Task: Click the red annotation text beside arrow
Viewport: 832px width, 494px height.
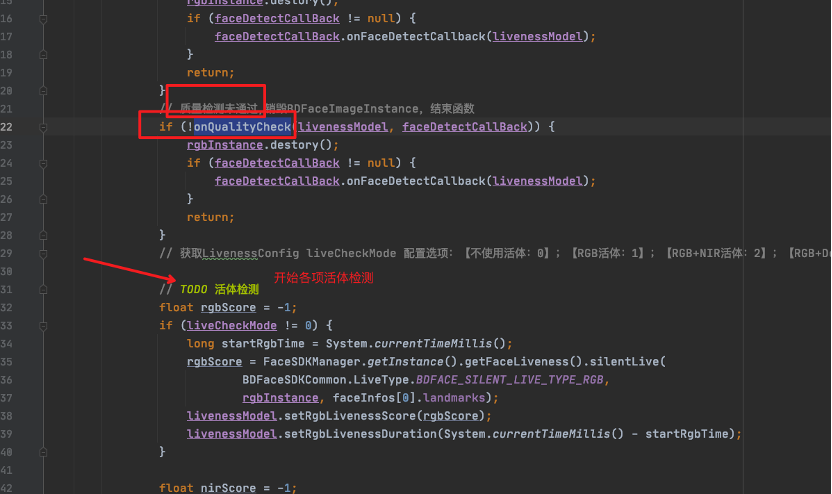Action: point(324,278)
